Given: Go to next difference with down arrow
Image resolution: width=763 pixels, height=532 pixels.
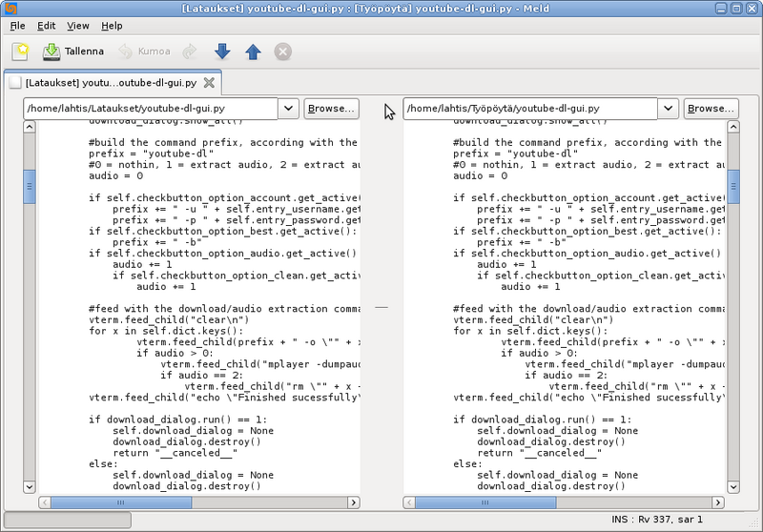Looking at the screenshot, I should [221, 51].
